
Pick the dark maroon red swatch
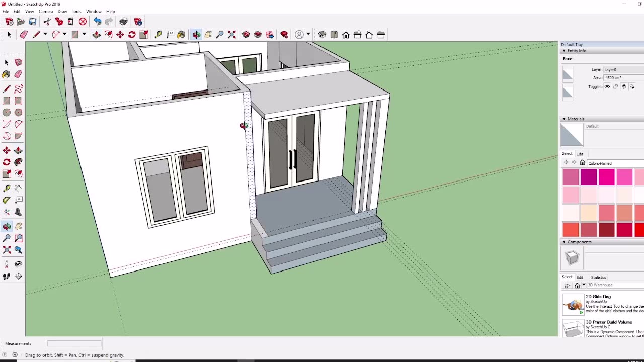click(607, 230)
